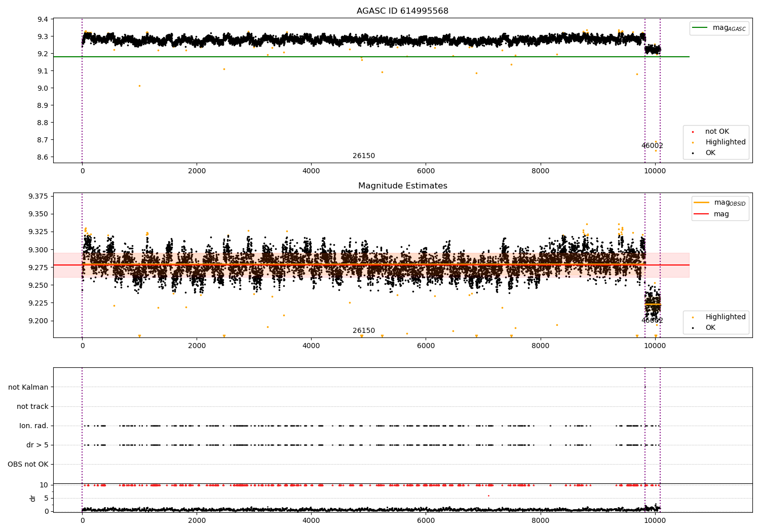Click the 'dr > 5' axis label
The height and width of the screenshot is (532, 760).
[37, 445]
